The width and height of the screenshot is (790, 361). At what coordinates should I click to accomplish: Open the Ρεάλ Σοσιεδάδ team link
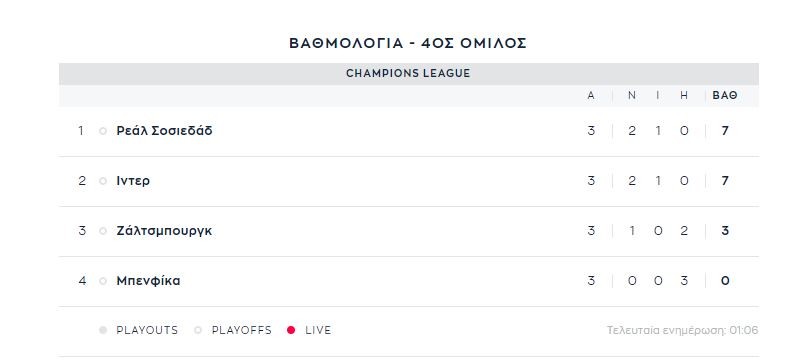164,131
